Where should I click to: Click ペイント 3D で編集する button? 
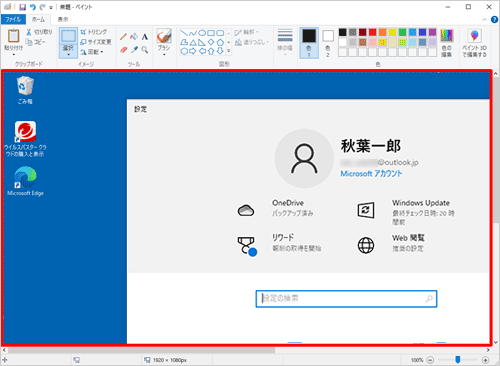pos(474,43)
